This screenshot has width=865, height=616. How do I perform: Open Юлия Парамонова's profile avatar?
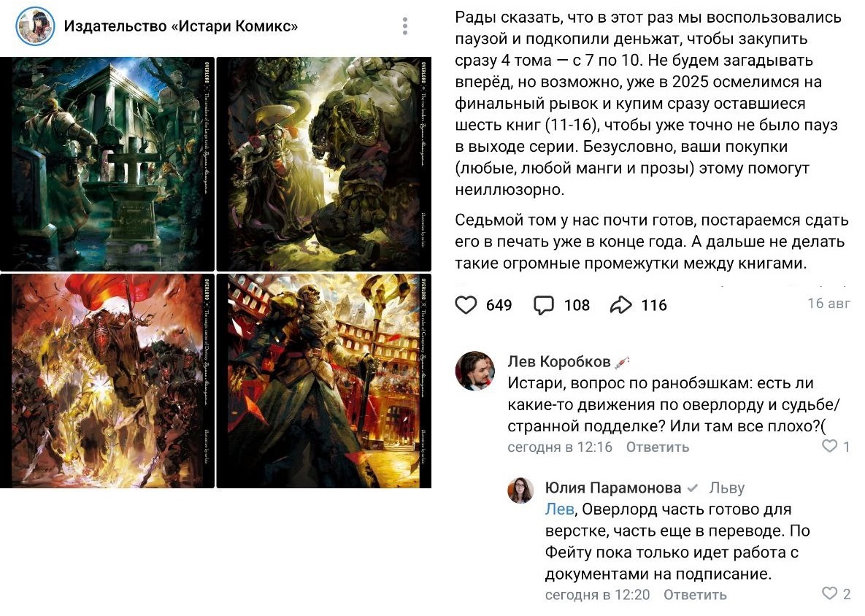(x=520, y=490)
